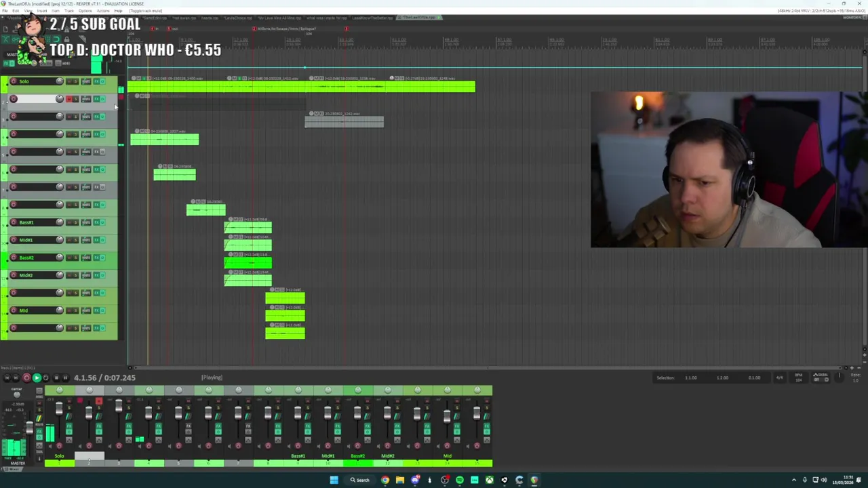The height and width of the screenshot is (488, 868).
Task: Open Google Chrome from the taskbar
Action: (384, 480)
